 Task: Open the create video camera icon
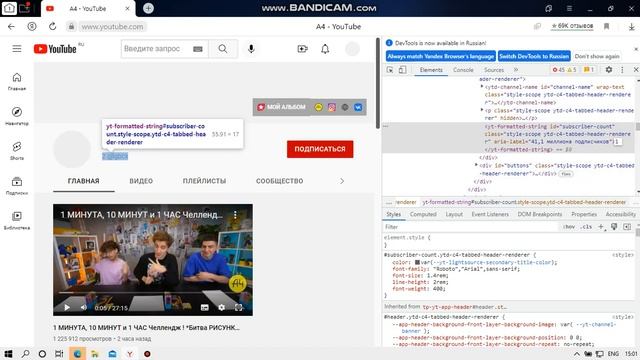[302, 49]
